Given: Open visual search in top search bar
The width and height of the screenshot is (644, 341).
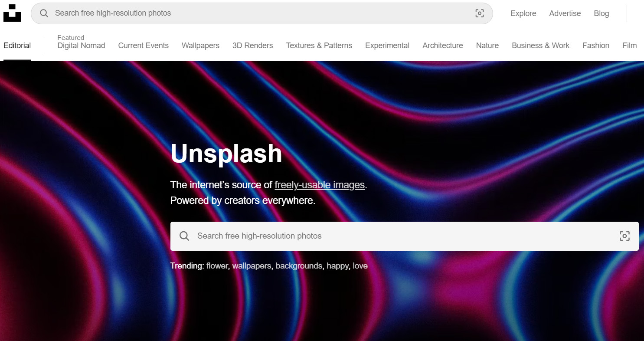Looking at the screenshot, I should click(479, 13).
